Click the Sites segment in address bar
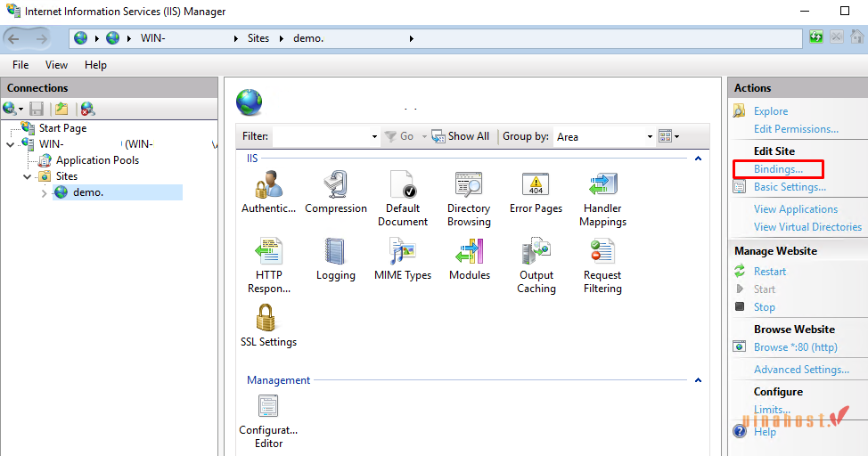Image resolution: width=868 pixels, height=456 pixels. (258, 38)
